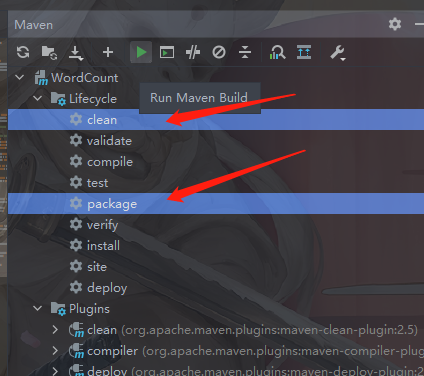Image resolution: width=424 pixels, height=376 pixels.
Task: Collapse all tree nodes icon
Action: pos(245,52)
